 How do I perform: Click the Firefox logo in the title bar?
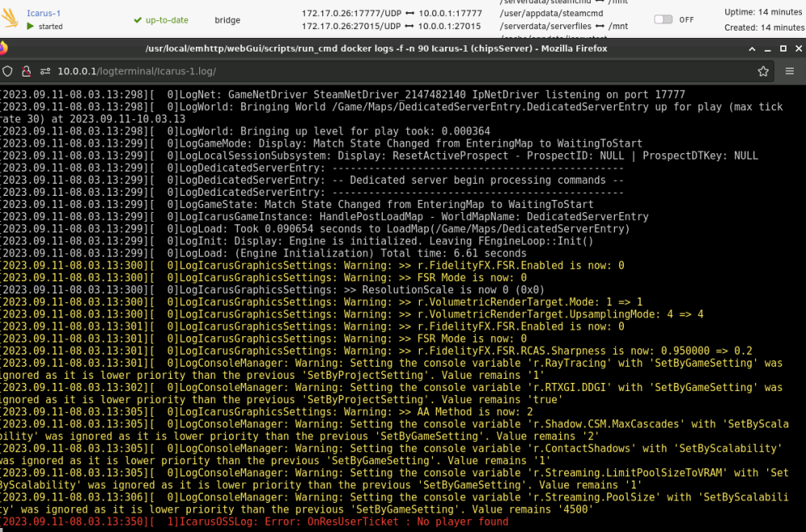click(3, 48)
